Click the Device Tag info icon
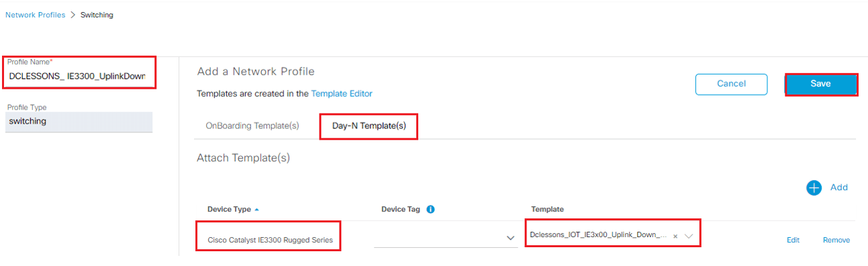Viewport: 868px width, 266px height. coord(430,209)
